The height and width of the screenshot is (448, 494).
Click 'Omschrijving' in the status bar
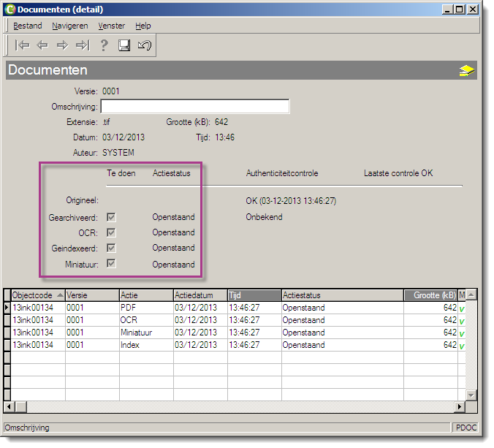(x=27, y=428)
